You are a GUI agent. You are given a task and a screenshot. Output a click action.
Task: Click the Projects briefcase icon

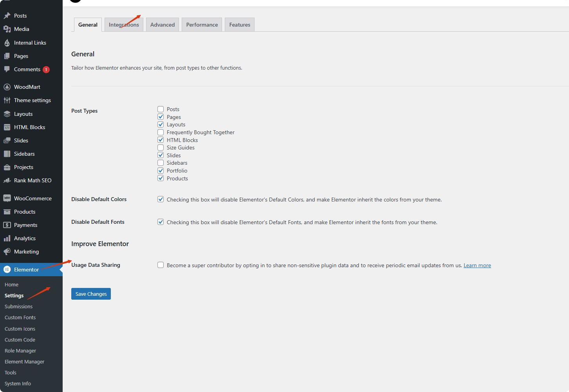coord(7,167)
